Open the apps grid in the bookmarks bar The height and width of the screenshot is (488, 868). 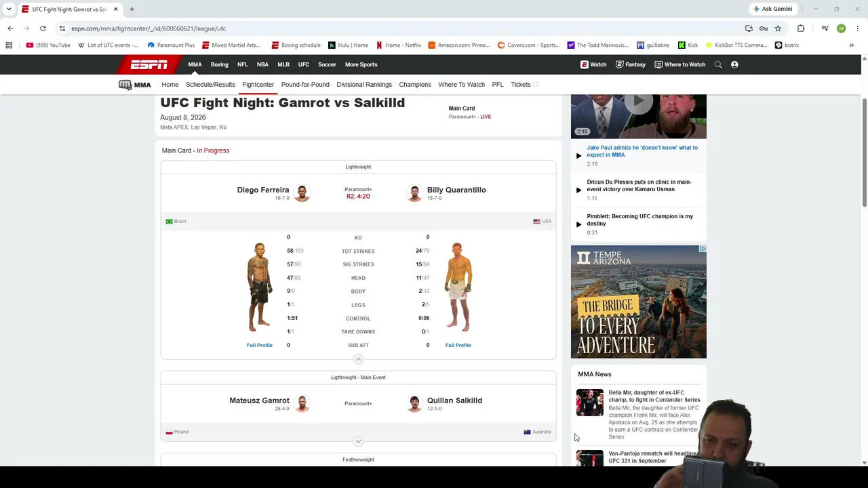9,45
